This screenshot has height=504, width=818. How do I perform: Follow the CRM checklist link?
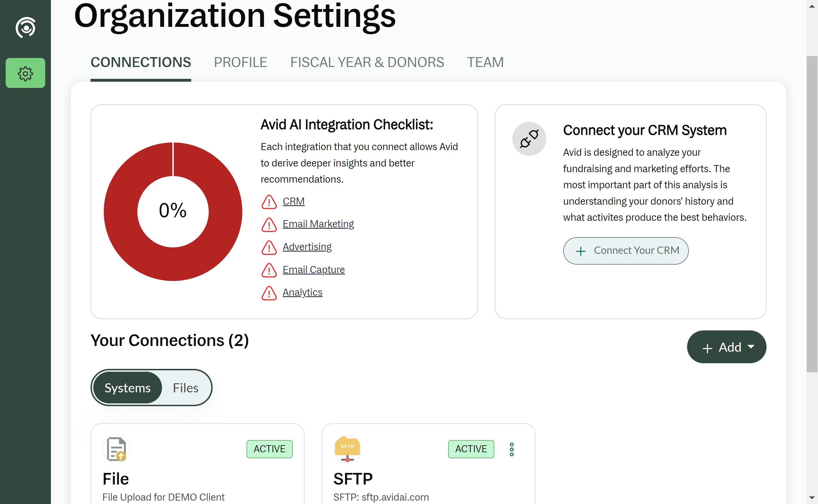[293, 201]
